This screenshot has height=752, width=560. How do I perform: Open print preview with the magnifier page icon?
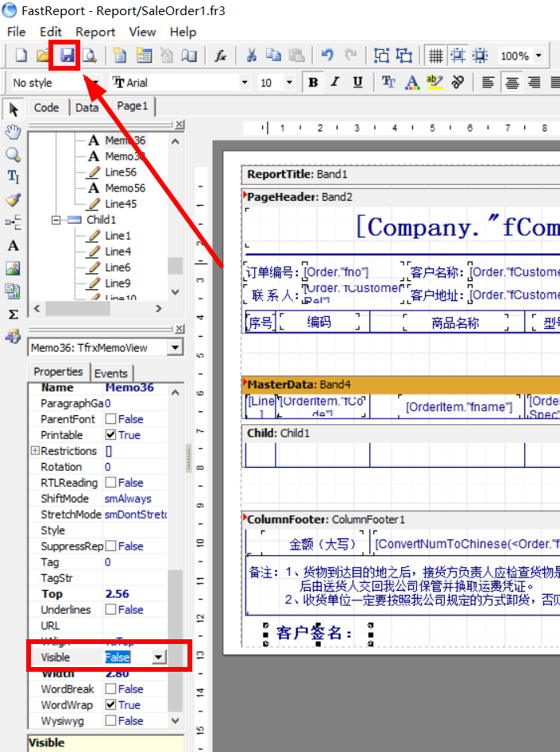coord(90,56)
